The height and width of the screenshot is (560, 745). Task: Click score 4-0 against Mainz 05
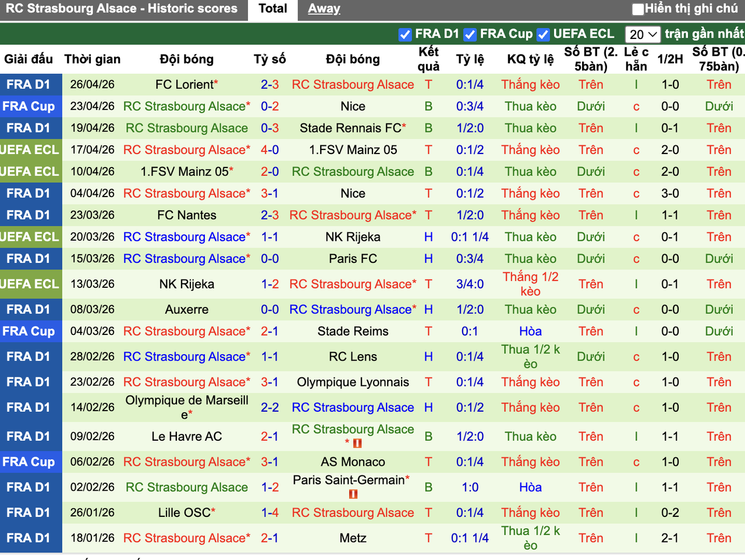click(269, 150)
